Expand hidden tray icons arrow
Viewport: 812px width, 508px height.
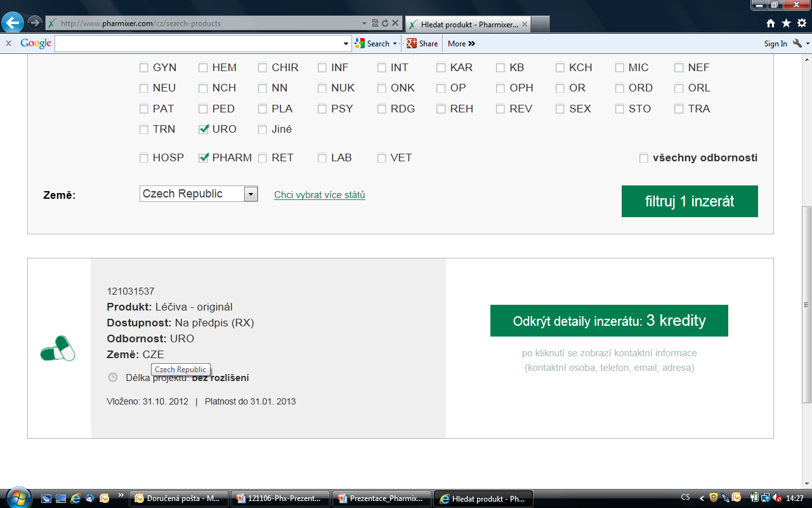point(702,498)
